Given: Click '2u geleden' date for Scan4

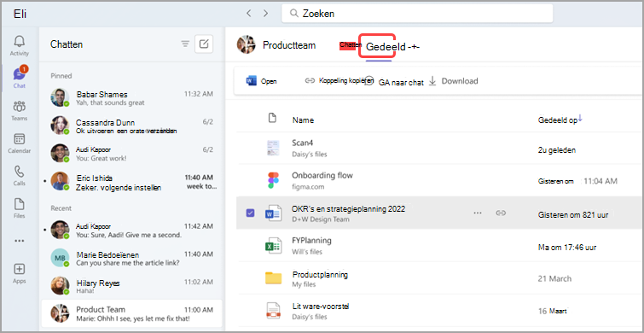Looking at the screenshot, I should tap(556, 150).
